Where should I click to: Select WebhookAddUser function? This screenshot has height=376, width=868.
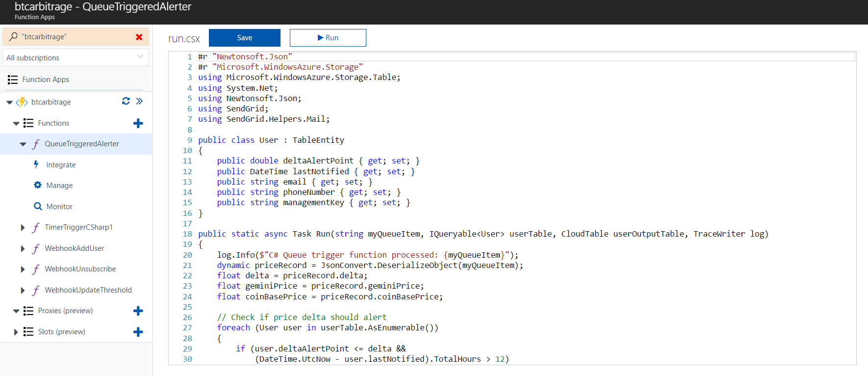click(x=75, y=248)
